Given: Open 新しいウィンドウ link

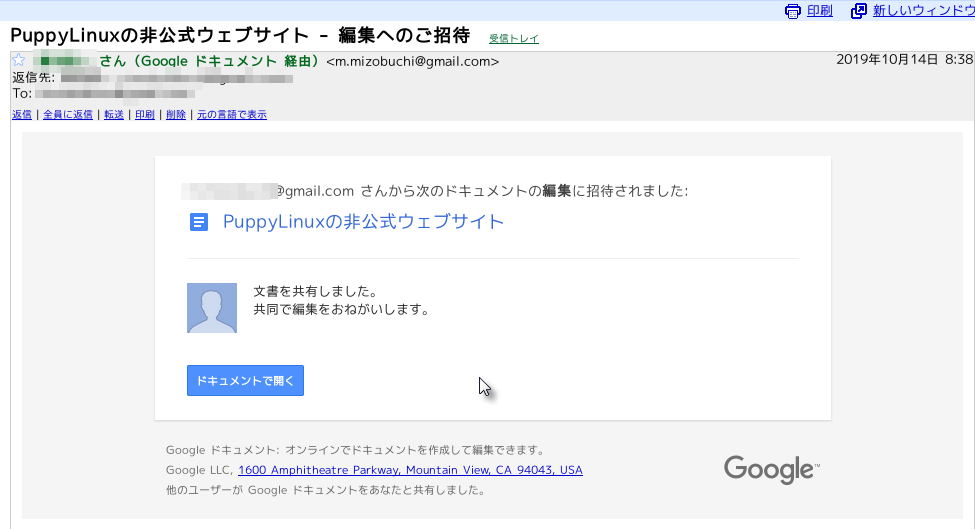Looking at the screenshot, I should click(x=923, y=11).
